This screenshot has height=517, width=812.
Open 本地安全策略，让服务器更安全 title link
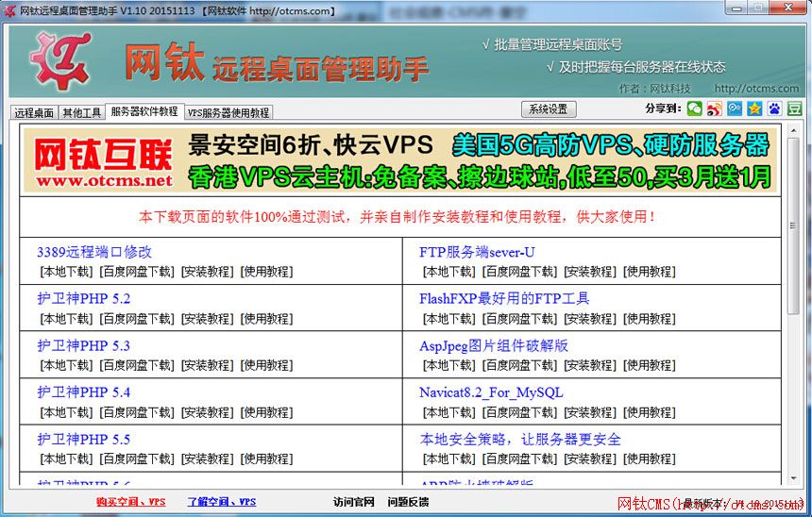coord(520,440)
